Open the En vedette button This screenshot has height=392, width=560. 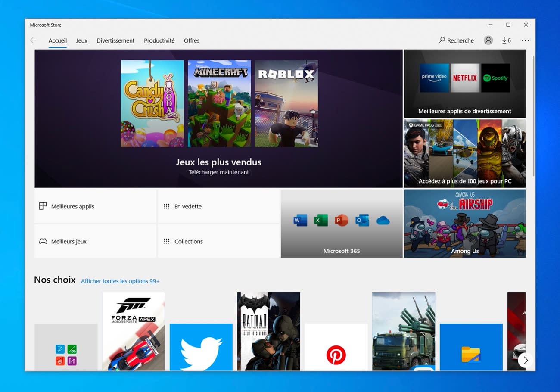pos(218,206)
